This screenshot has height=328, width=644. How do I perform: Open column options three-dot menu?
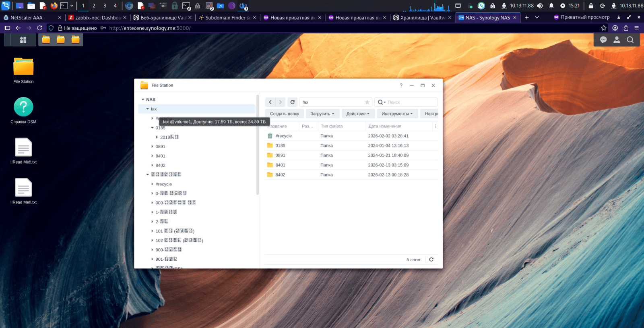[435, 126]
